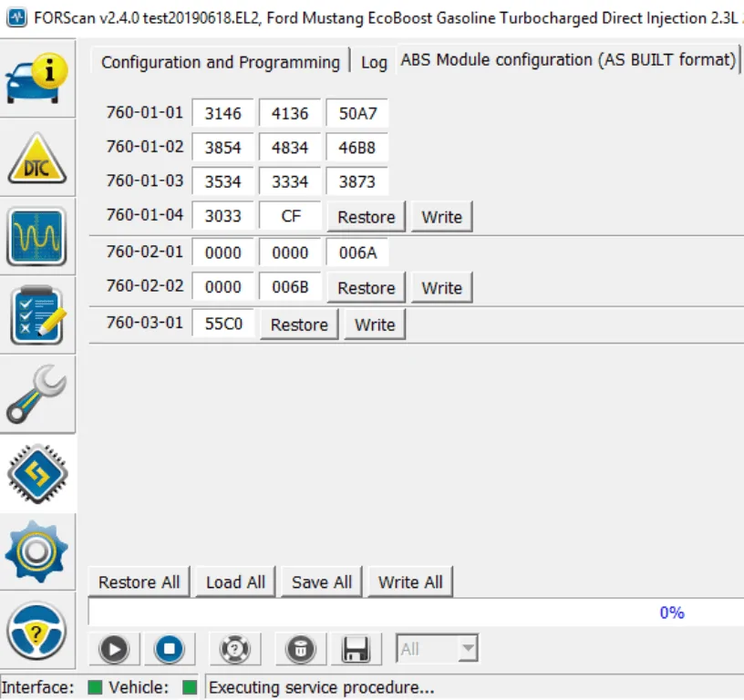Click the Save All button
The height and width of the screenshot is (700, 744).
322,582
